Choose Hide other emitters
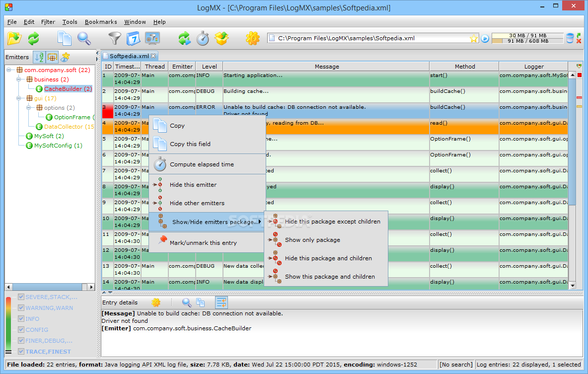Viewport: 588px width, 374px height. click(x=208, y=203)
